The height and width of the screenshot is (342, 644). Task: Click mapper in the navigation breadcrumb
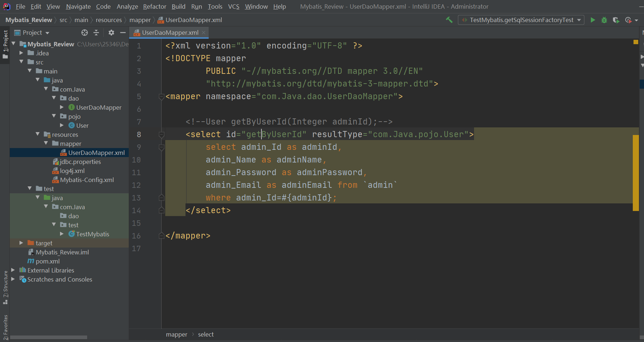click(140, 20)
